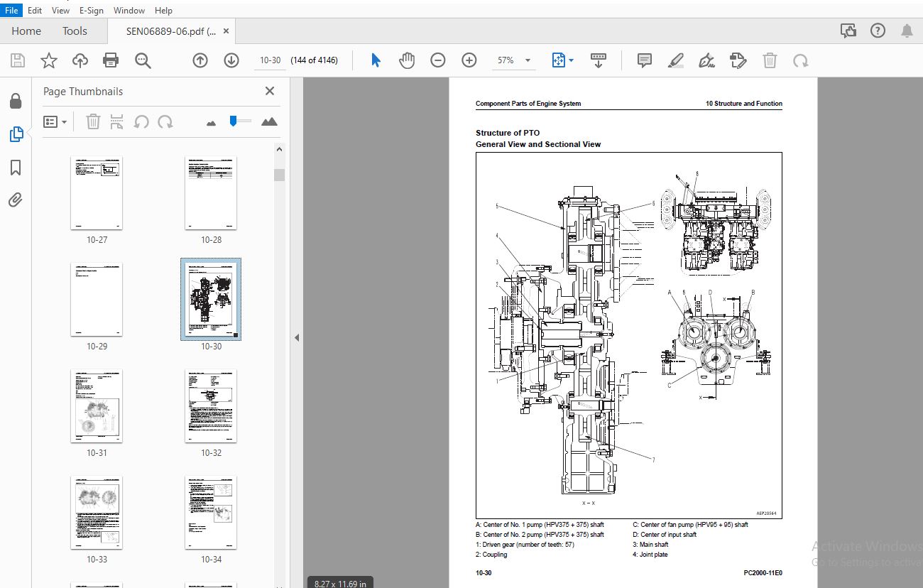Click the 'Structure of PTO' heading
This screenshot has height=588, width=923.
(x=508, y=133)
